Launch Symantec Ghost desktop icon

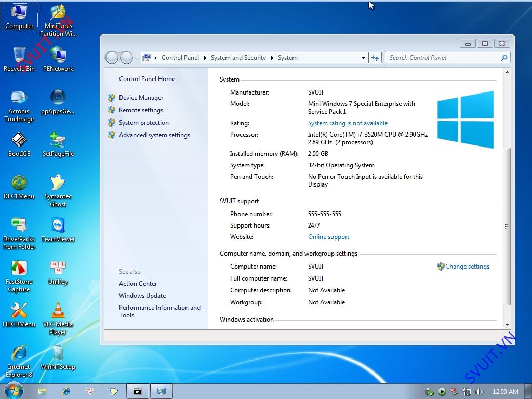[x=58, y=191]
